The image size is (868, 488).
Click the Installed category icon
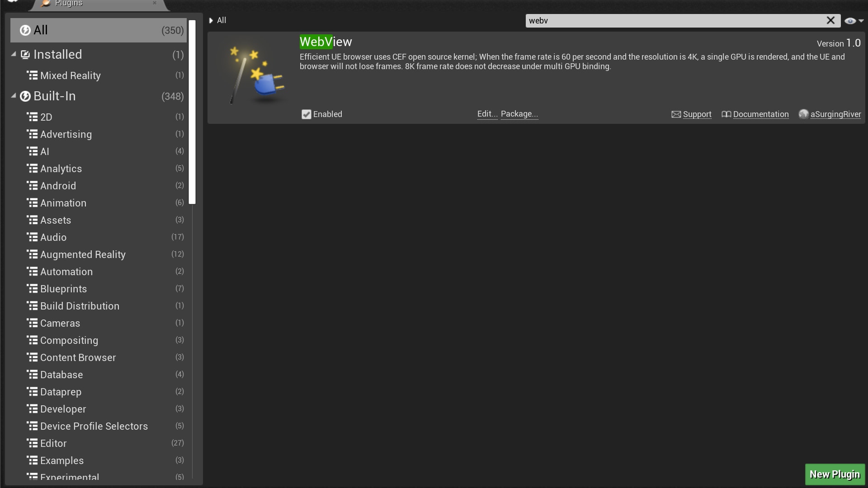[25, 55]
